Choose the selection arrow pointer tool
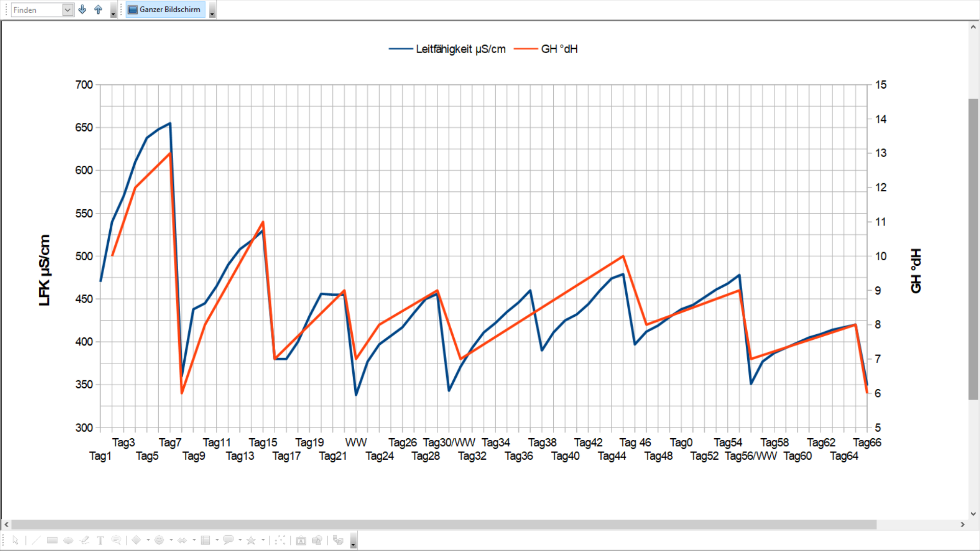Screen dimensions: 980x551 pos(15,540)
